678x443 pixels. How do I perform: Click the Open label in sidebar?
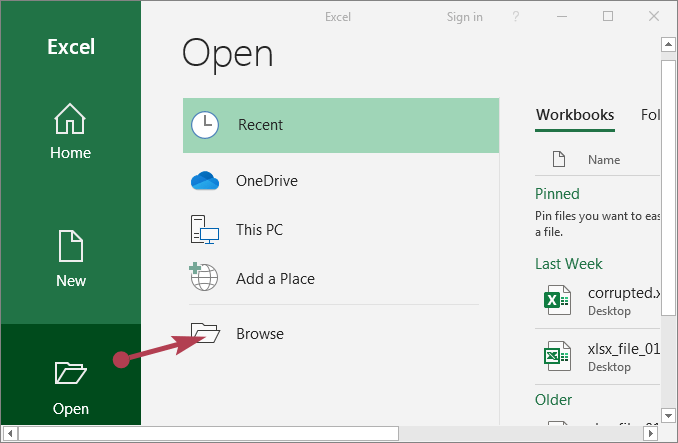pos(71,409)
